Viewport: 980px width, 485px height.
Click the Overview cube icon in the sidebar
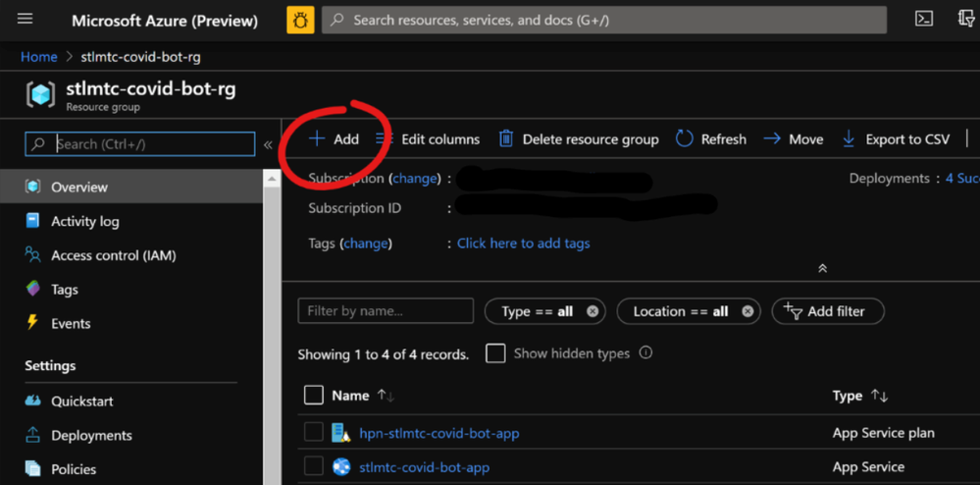tap(32, 187)
